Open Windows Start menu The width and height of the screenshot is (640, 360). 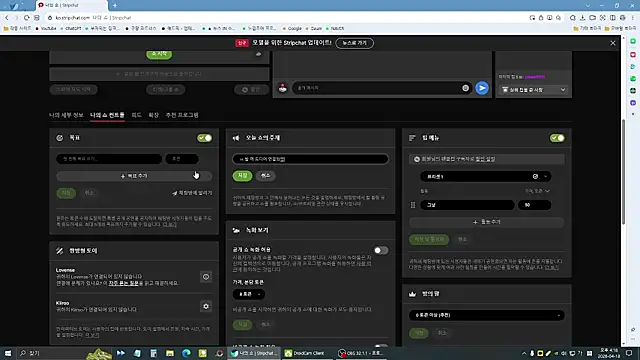(8, 353)
